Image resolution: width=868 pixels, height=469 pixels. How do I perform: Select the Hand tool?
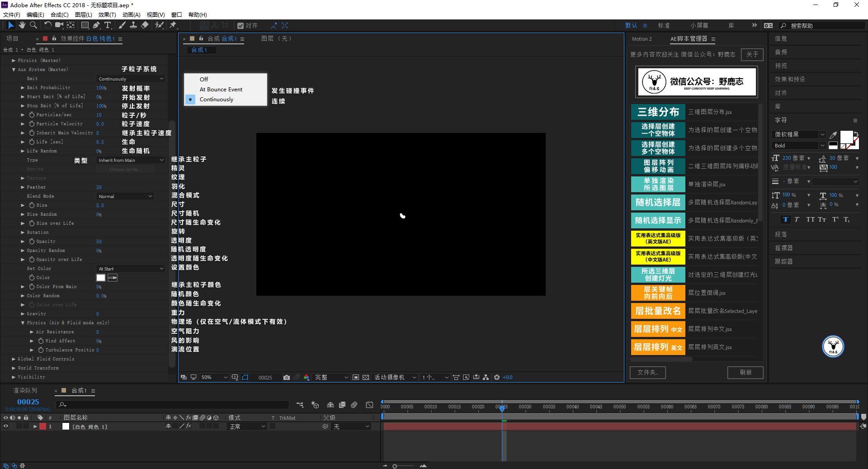click(x=22, y=25)
